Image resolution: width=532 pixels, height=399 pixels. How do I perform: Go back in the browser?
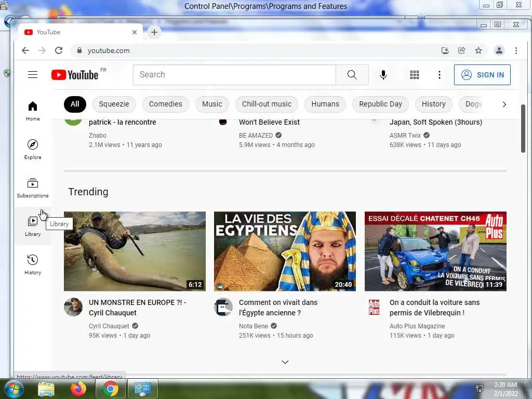25,50
